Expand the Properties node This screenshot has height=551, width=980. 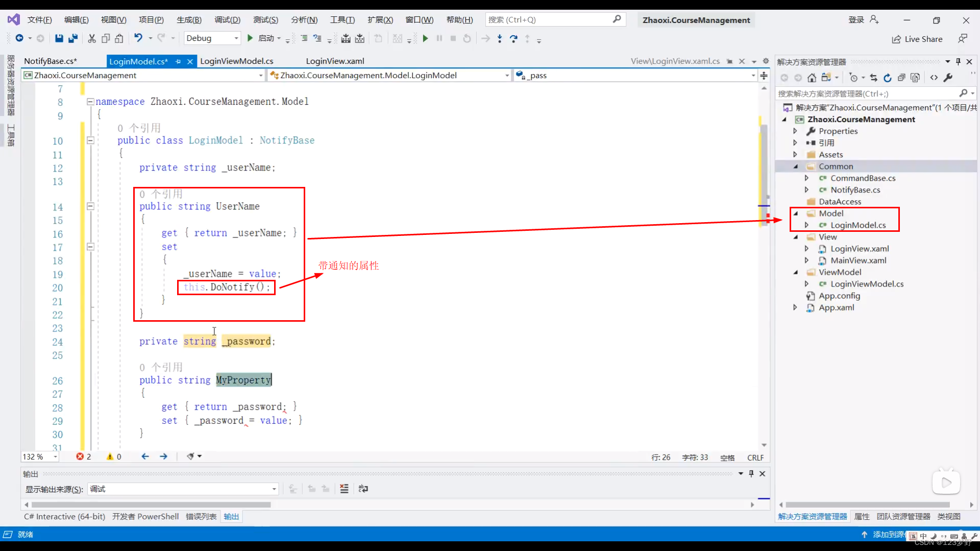795,131
